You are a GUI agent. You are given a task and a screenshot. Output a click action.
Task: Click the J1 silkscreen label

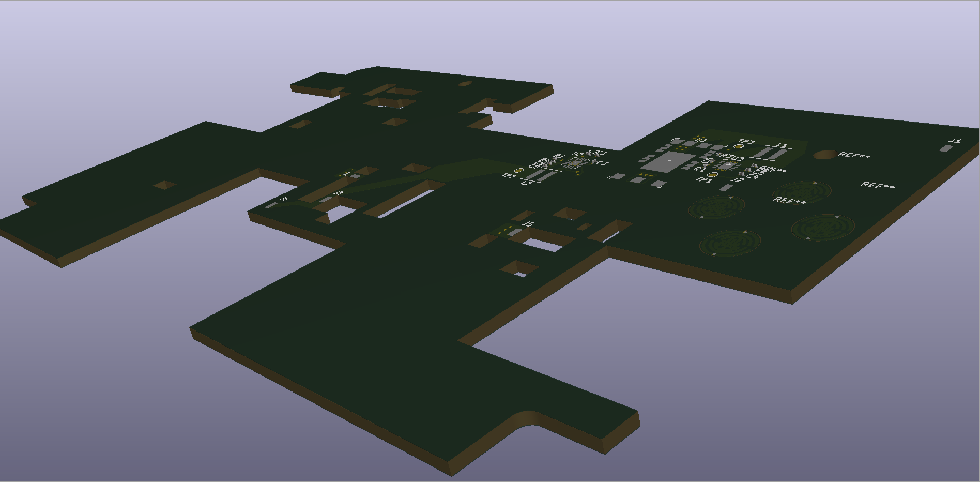pyautogui.click(x=956, y=141)
